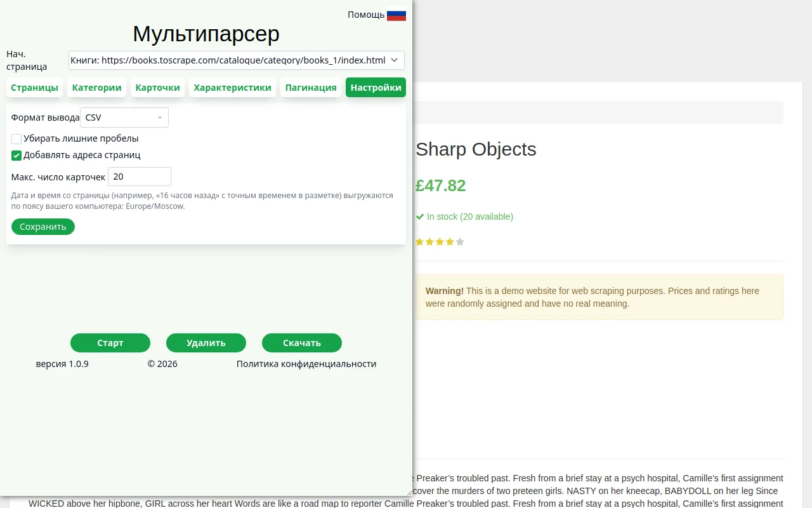Screen dimensions: 812x508
Task: Click the Старт button
Action: [x=110, y=343]
